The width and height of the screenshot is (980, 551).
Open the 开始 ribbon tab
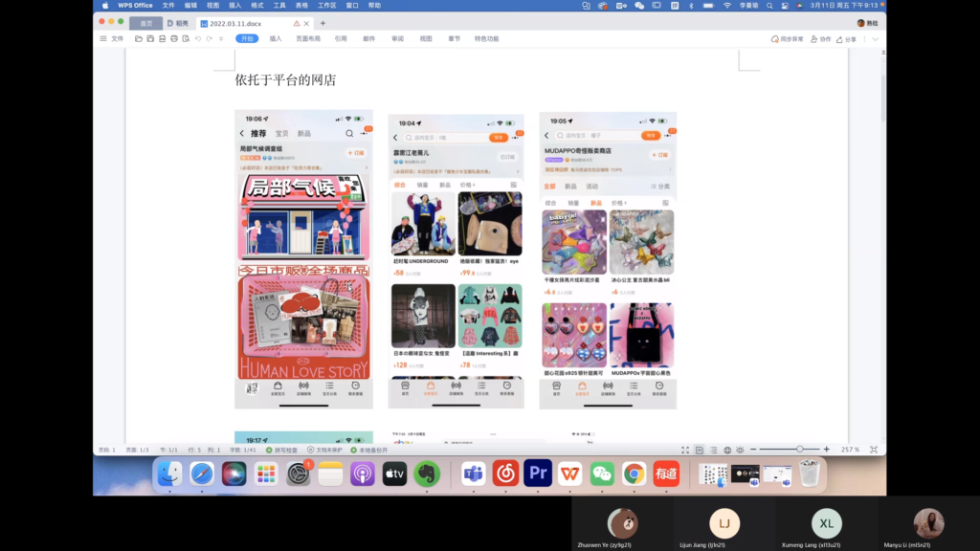(247, 38)
